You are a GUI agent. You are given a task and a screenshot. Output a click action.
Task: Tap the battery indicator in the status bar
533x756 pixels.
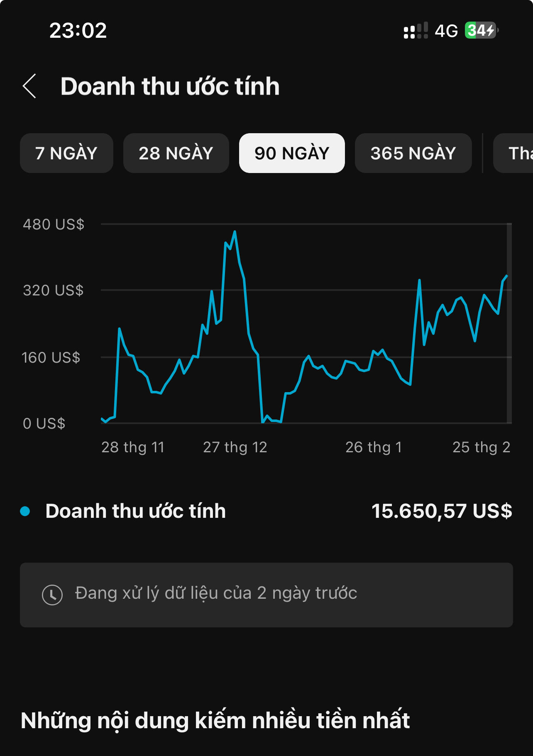pyautogui.click(x=481, y=31)
